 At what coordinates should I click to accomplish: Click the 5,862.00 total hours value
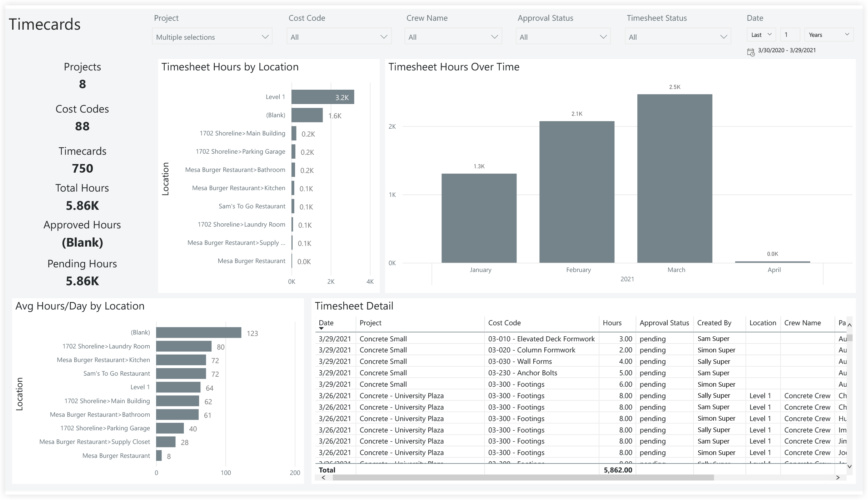coord(618,470)
